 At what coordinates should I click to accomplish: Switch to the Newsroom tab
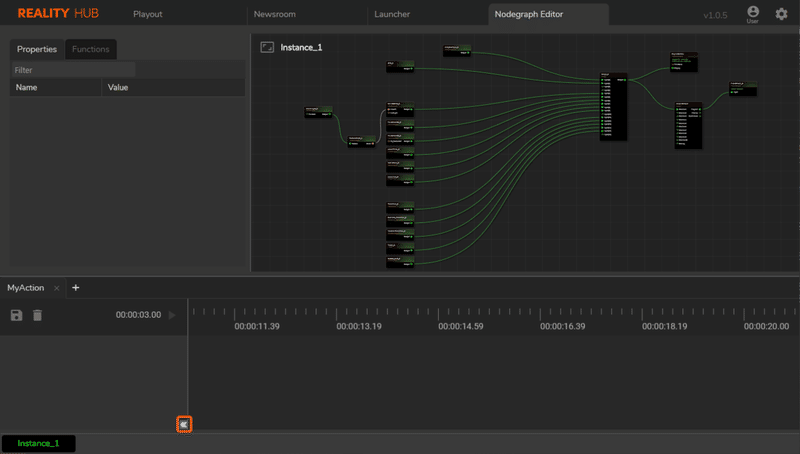pyautogui.click(x=274, y=14)
